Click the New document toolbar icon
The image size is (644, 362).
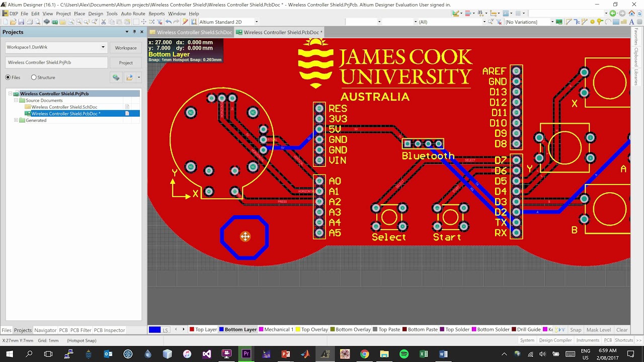click(x=5, y=22)
